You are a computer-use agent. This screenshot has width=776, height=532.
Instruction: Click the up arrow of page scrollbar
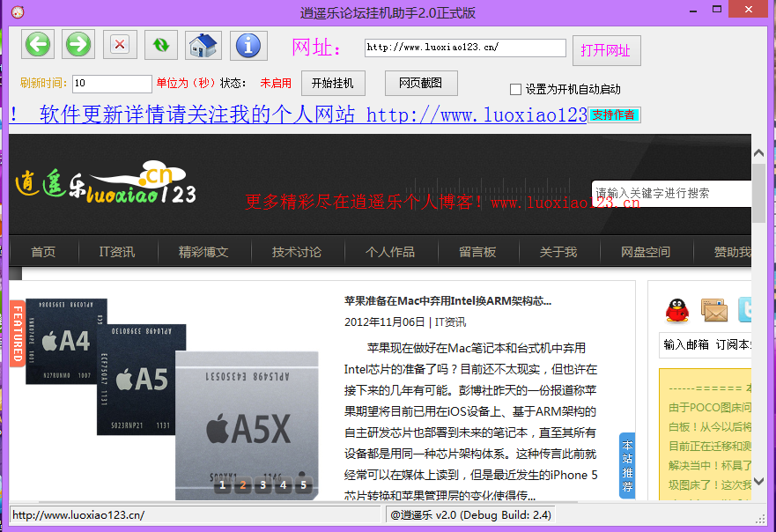[758, 153]
